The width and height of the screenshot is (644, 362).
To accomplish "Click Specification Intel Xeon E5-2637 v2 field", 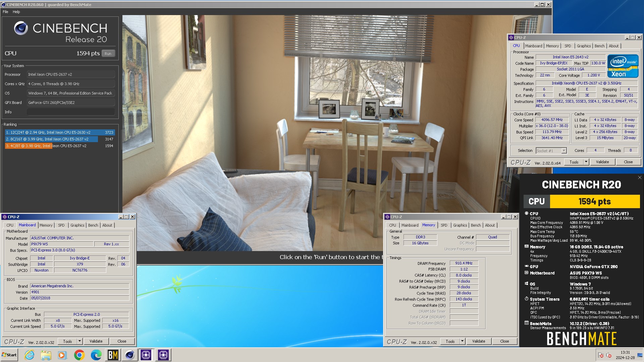I will pyautogui.click(x=586, y=83).
